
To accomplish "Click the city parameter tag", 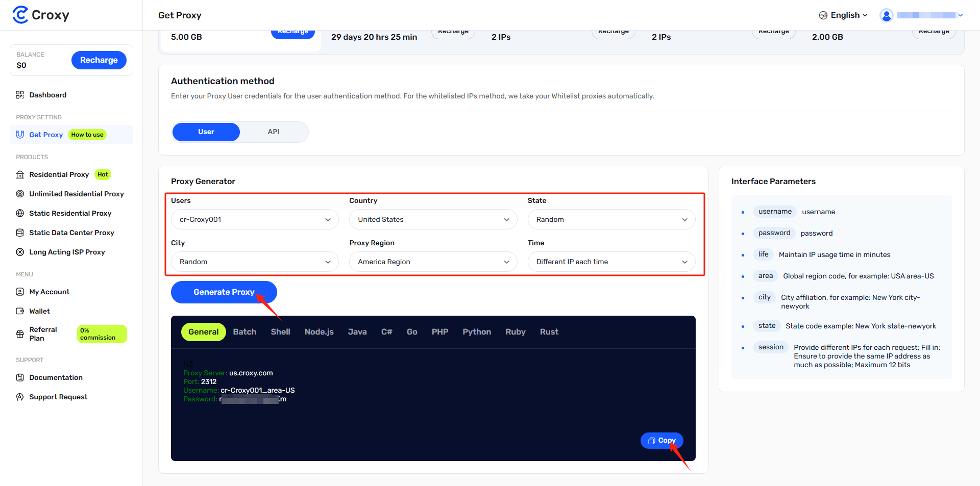I will (x=765, y=297).
